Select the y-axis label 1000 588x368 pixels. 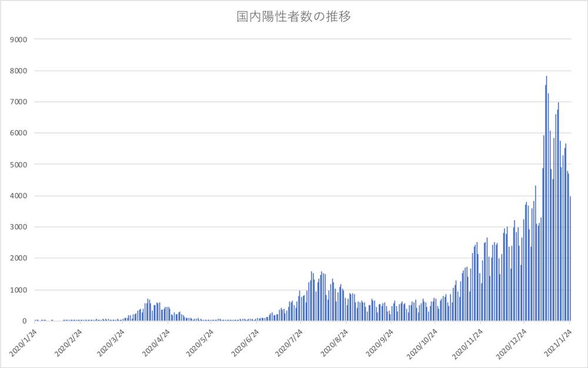click(x=19, y=290)
